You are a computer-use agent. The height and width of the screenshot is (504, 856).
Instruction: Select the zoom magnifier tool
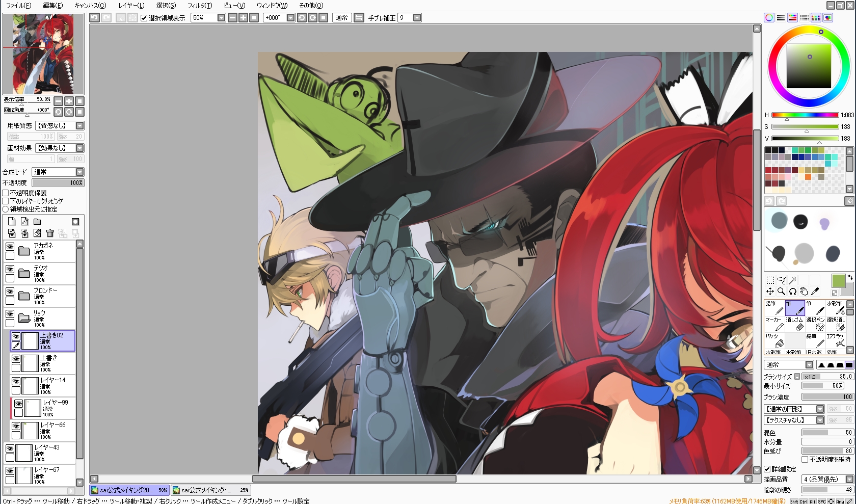pyautogui.click(x=781, y=291)
